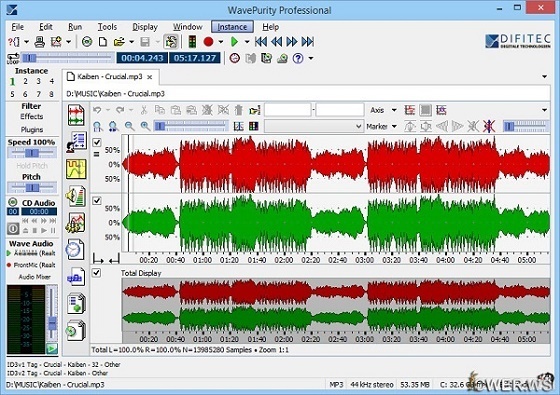
Task: Adjust the Speed 100% slider
Action: [32, 153]
